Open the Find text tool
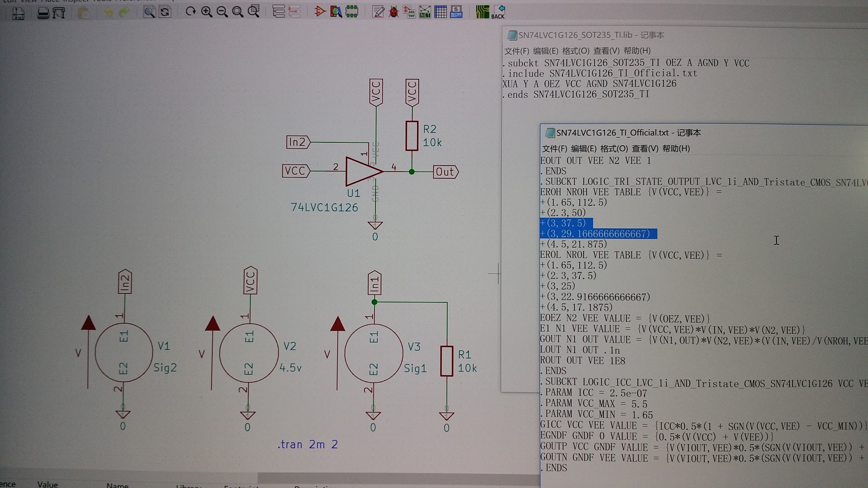This screenshot has width=868, height=488. [149, 12]
